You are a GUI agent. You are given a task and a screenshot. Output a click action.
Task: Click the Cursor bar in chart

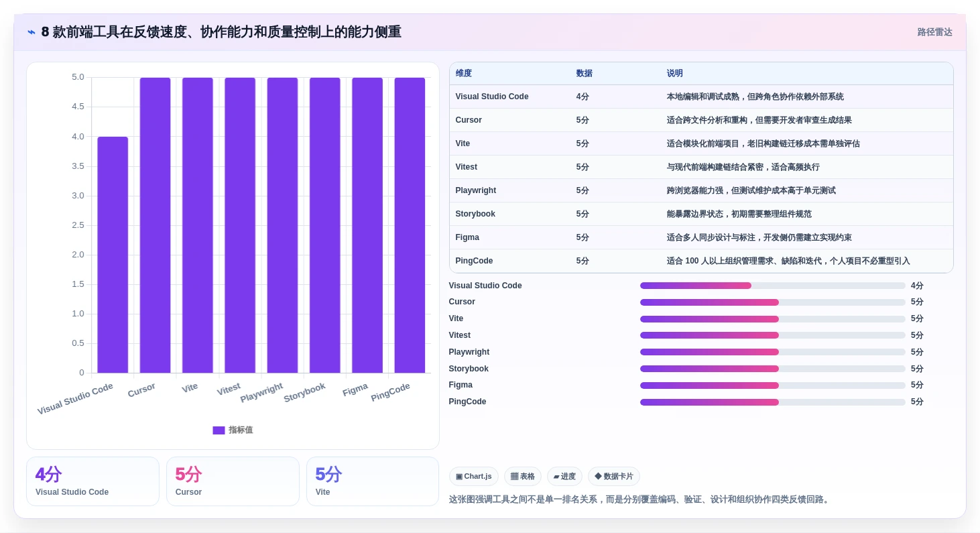(x=155, y=225)
